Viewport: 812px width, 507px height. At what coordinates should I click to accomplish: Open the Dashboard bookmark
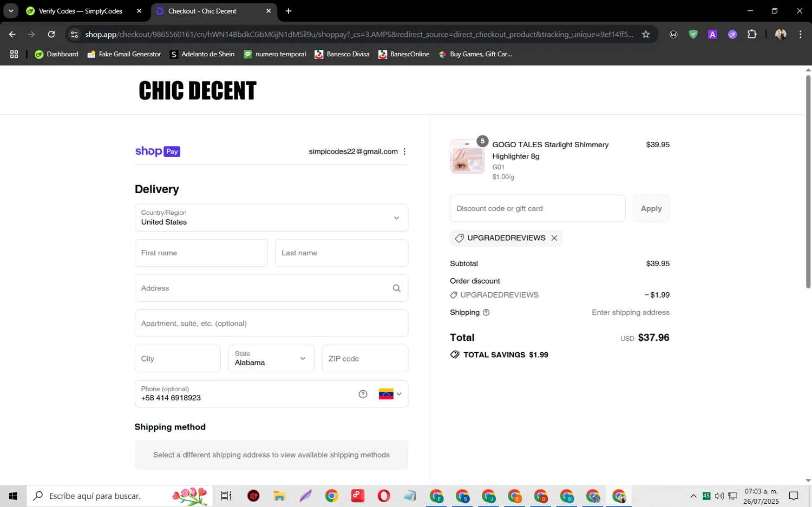tap(56, 54)
